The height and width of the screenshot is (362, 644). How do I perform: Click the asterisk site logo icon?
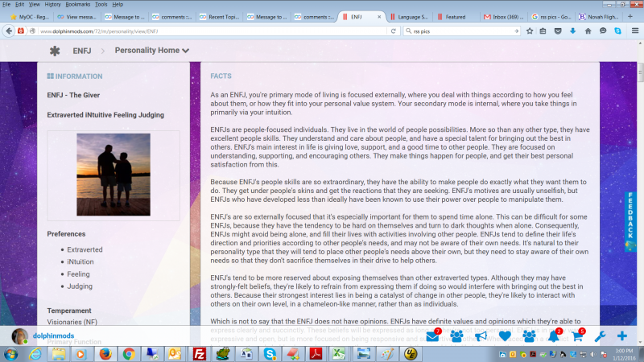point(55,51)
